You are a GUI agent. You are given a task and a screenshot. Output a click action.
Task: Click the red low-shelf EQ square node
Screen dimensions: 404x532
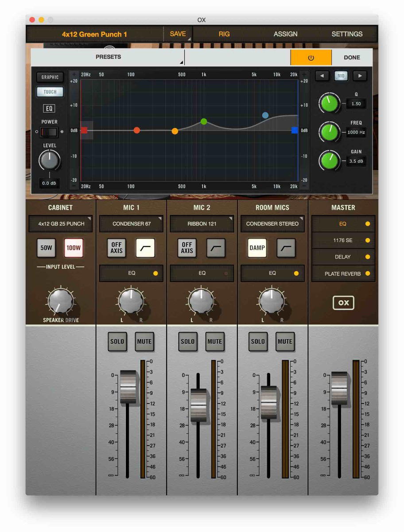[x=84, y=130]
